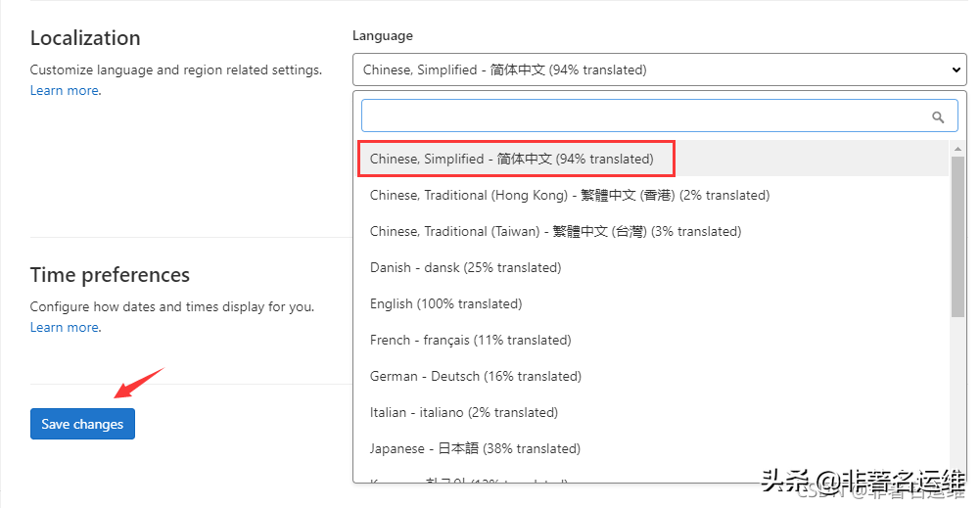Pick French - français (11% translated)
Viewport: 980px width, 508px height.
coord(653,340)
